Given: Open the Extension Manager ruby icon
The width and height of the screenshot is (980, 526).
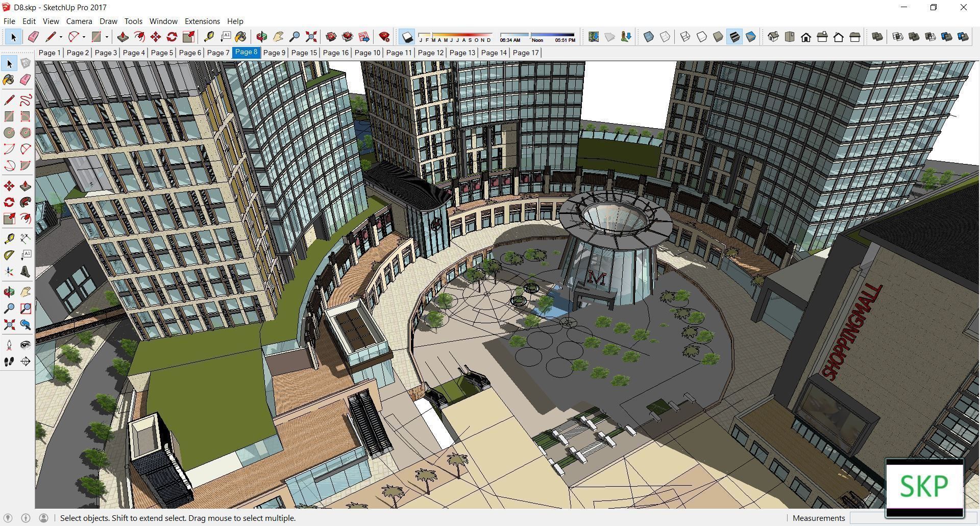Looking at the screenshot, I should [x=384, y=37].
